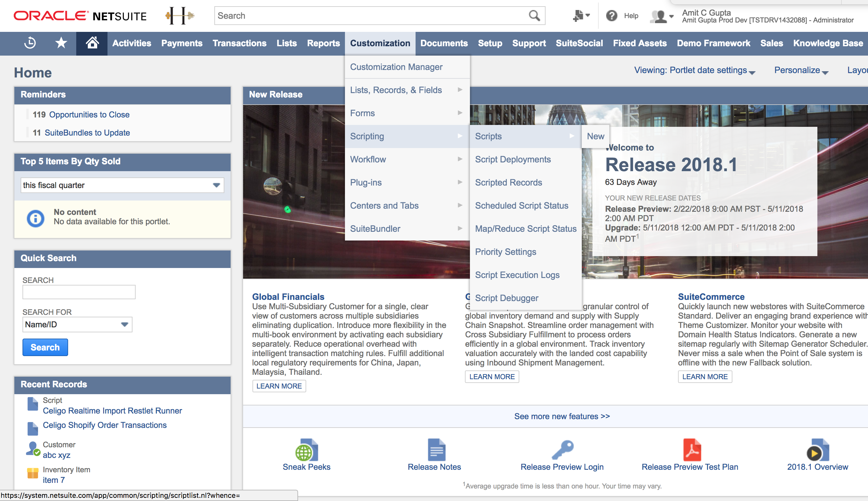The height and width of the screenshot is (501, 868).
Task: Click the Script record icon for Celigo Realtime
Action: [x=33, y=404]
